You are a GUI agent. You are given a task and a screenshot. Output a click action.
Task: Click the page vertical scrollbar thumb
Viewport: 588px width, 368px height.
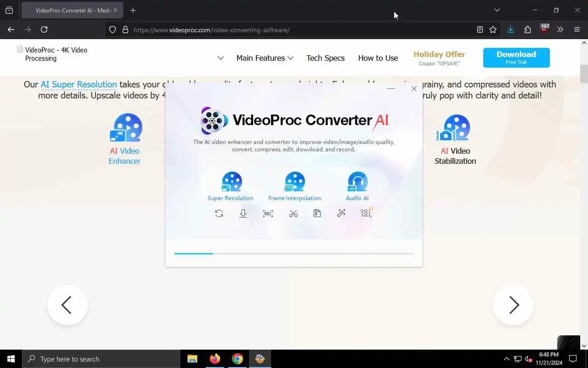[x=584, y=74]
